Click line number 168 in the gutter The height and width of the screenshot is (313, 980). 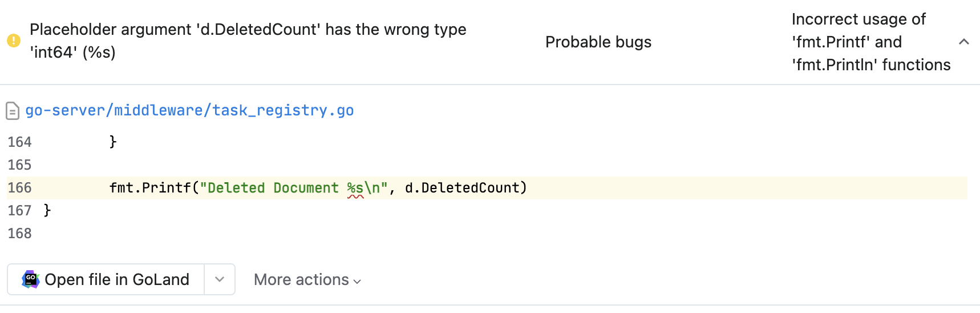pyautogui.click(x=20, y=234)
